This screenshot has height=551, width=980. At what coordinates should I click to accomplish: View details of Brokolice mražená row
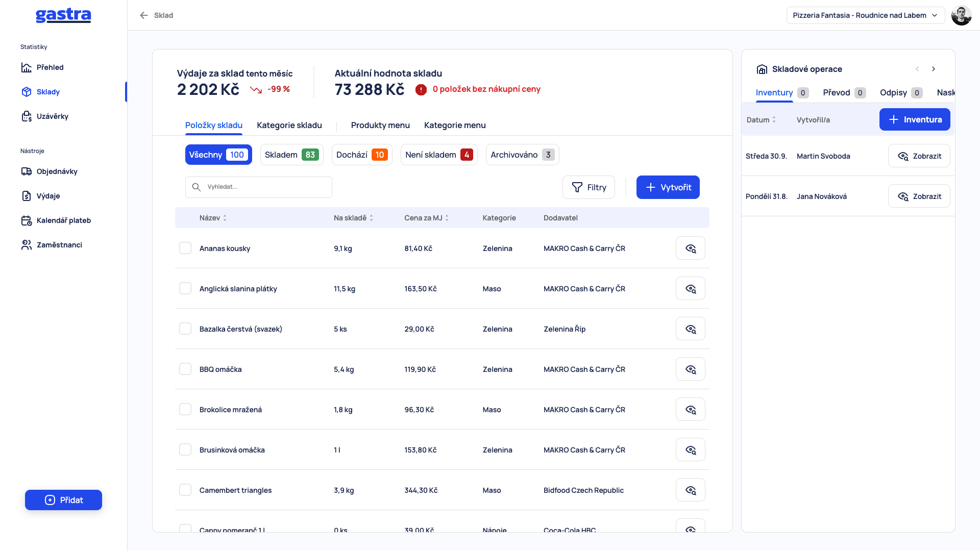click(x=690, y=410)
